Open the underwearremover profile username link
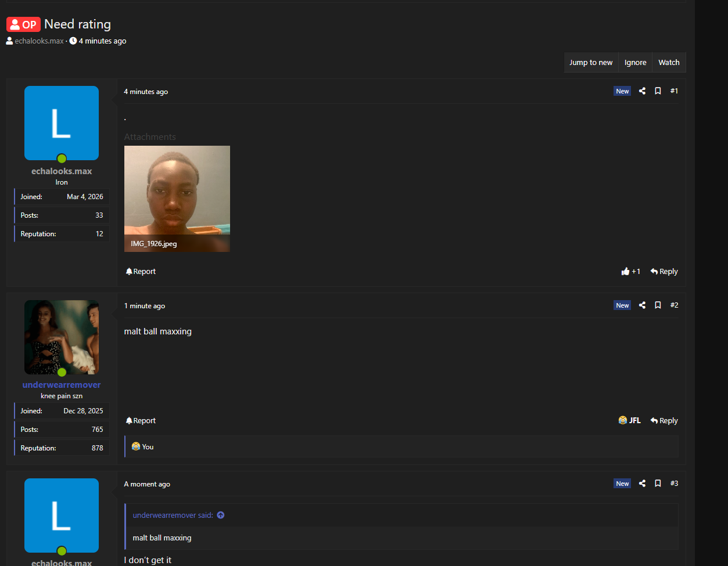The width and height of the screenshot is (728, 566). point(62,385)
